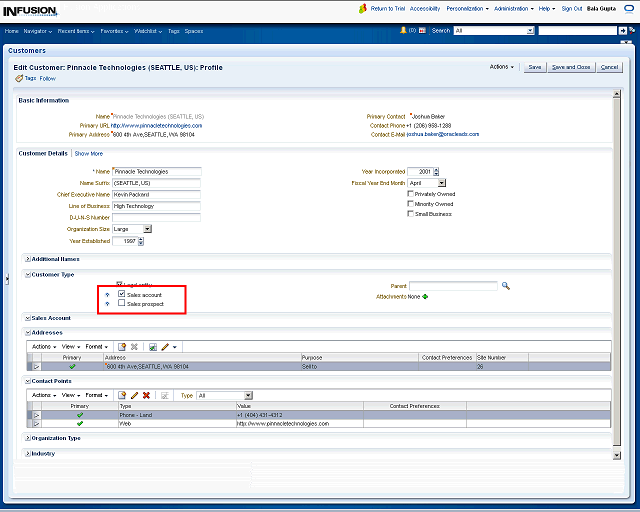
Task: Click the Cancel button
Action: (609, 67)
